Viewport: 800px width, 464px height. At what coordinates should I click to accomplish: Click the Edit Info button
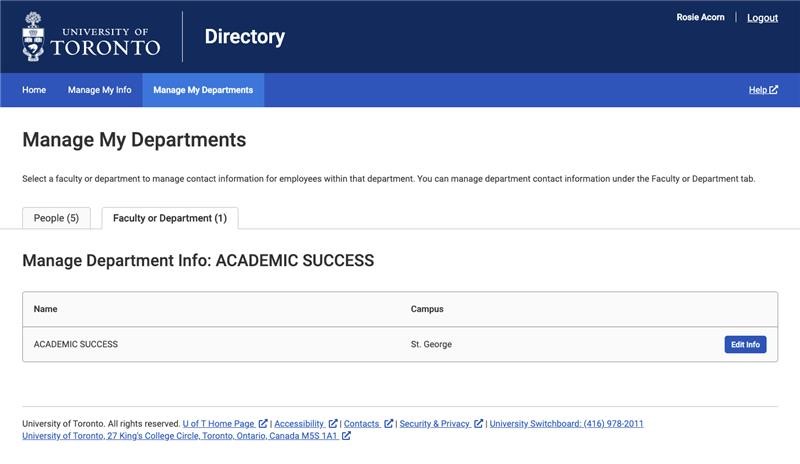[745, 345]
